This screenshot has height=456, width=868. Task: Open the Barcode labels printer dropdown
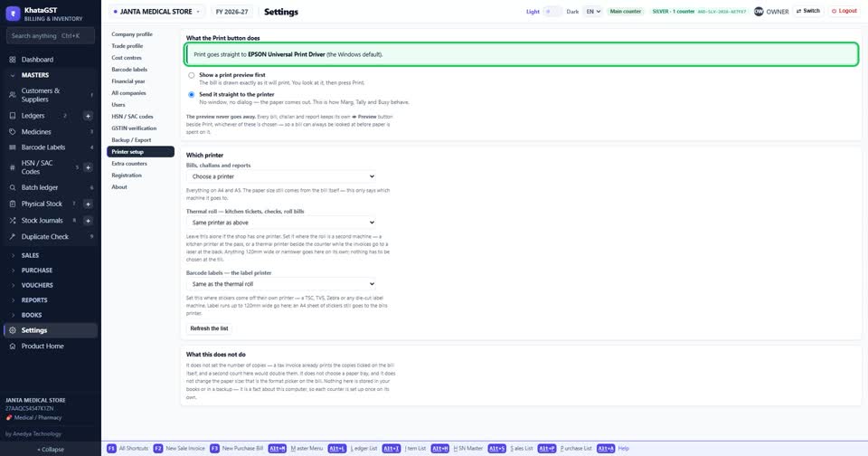281,284
